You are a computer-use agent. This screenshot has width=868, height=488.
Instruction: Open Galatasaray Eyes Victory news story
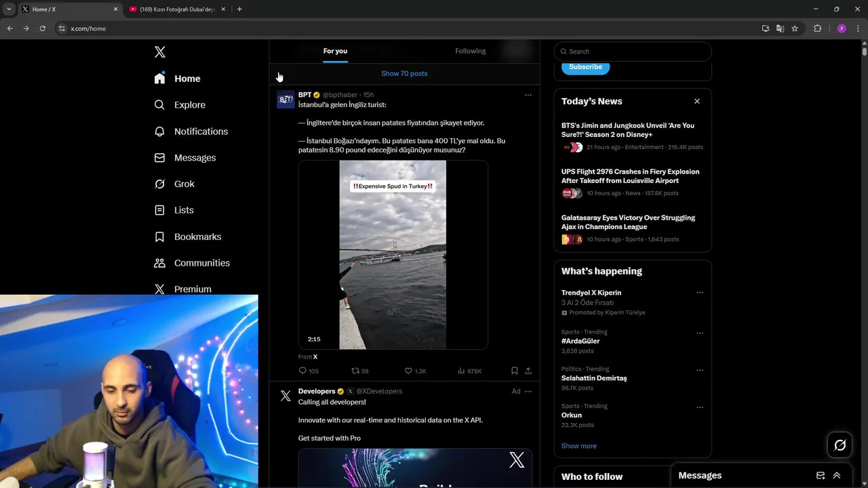[632, 228]
